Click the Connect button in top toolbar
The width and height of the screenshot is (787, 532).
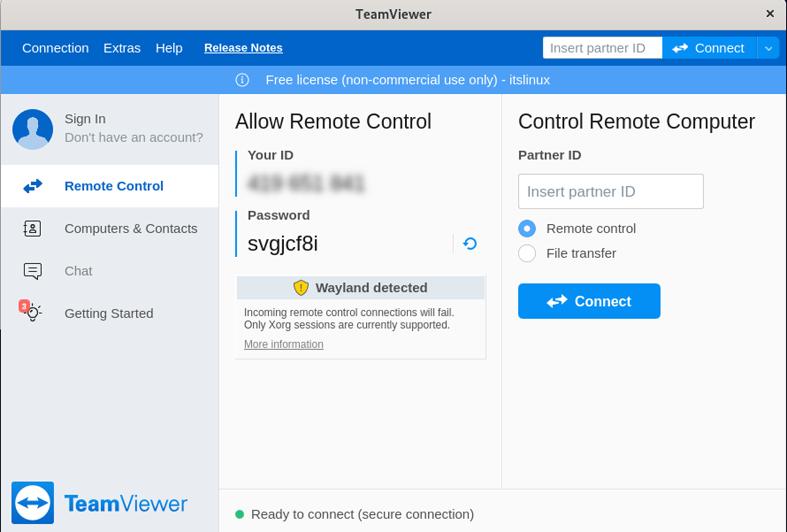point(709,48)
